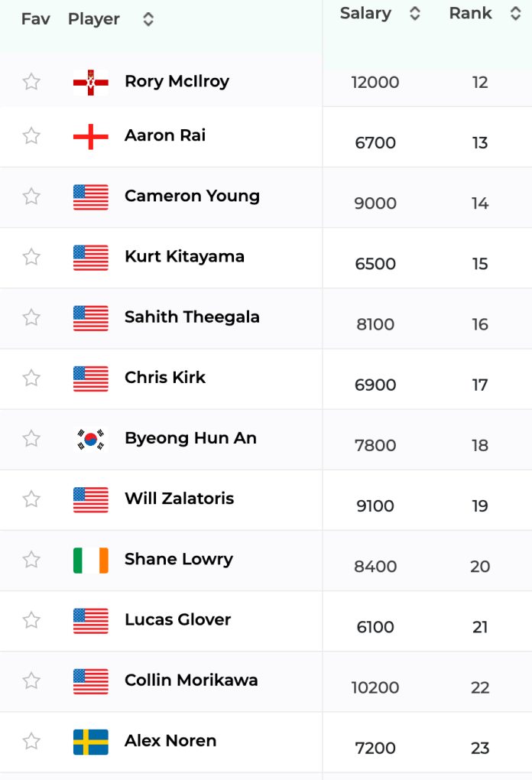Add Chris Kirk to favorites
The width and height of the screenshot is (532, 780).
pyautogui.click(x=31, y=378)
